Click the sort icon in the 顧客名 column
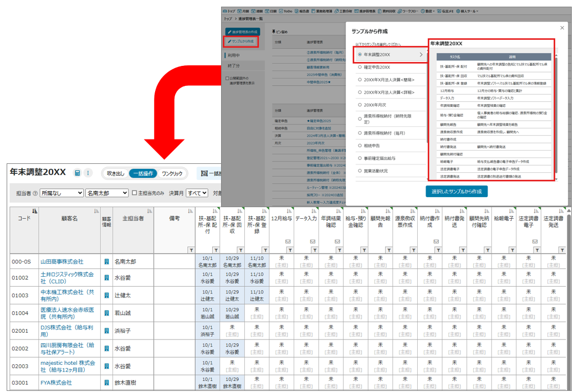574x392 pixels. [x=96, y=211]
